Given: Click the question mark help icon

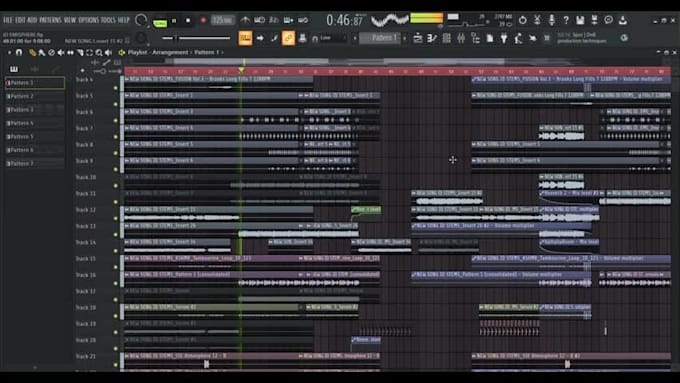Looking at the screenshot, I should (566, 20).
